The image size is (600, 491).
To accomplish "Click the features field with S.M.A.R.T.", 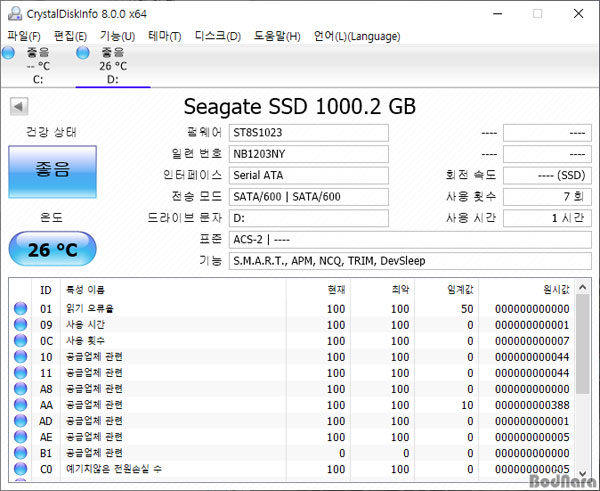I will 410,261.
